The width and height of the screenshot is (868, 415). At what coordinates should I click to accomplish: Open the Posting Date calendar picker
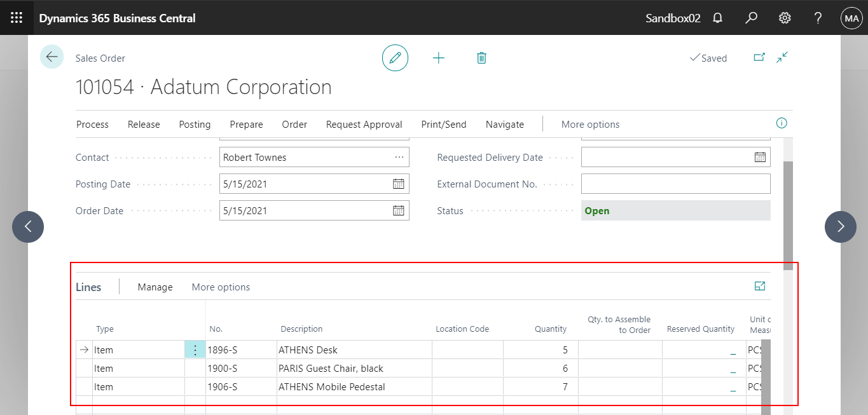398,184
